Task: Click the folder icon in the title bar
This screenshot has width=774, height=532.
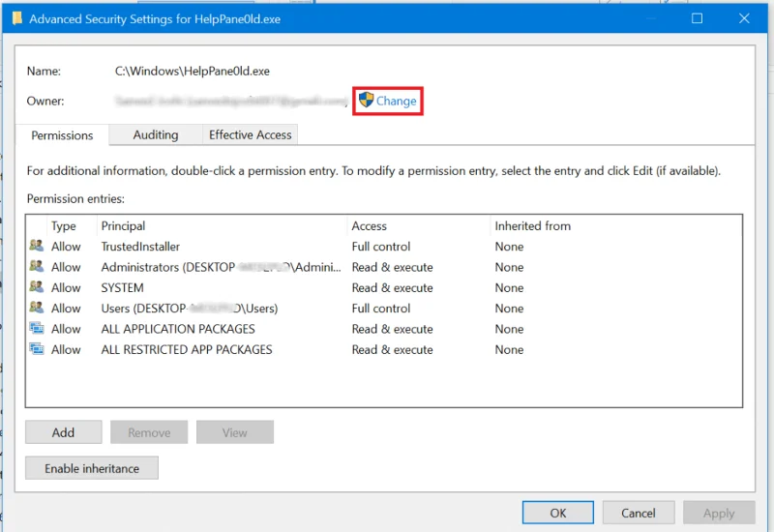Action: 17,18
